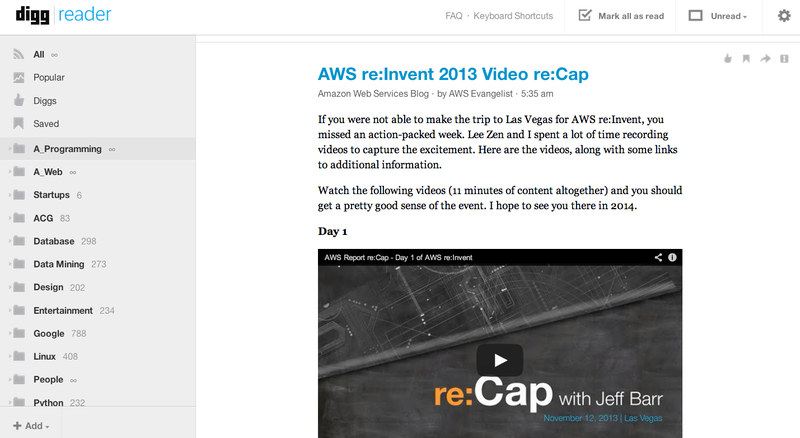Click the Design folder icon
The width and height of the screenshot is (800, 438).
pyautogui.click(x=19, y=287)
